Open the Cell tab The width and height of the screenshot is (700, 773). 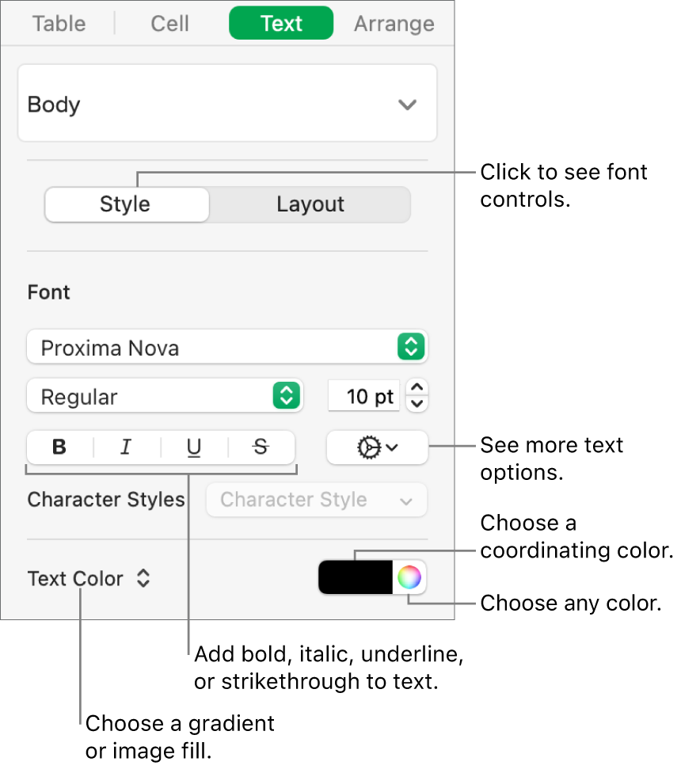[170, 24]
